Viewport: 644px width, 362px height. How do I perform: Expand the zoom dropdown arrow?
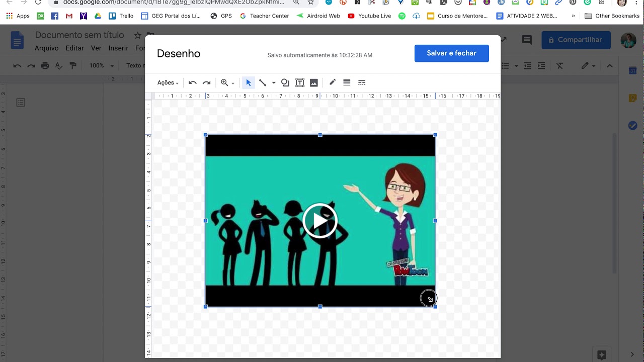coord(233,83)
